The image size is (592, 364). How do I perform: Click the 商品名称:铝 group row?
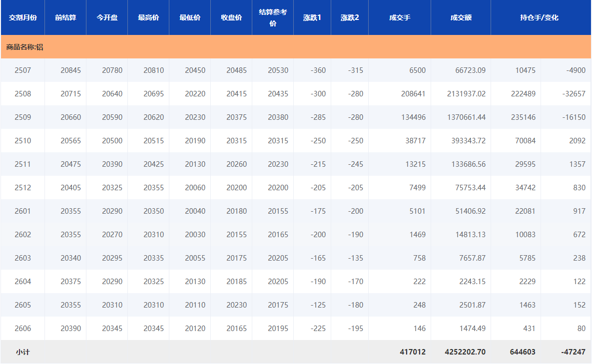click(25, 47)
